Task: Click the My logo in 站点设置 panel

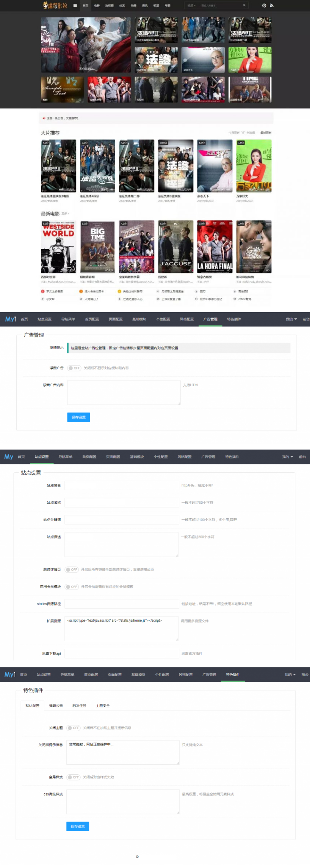Action: (x=9, y=457)
